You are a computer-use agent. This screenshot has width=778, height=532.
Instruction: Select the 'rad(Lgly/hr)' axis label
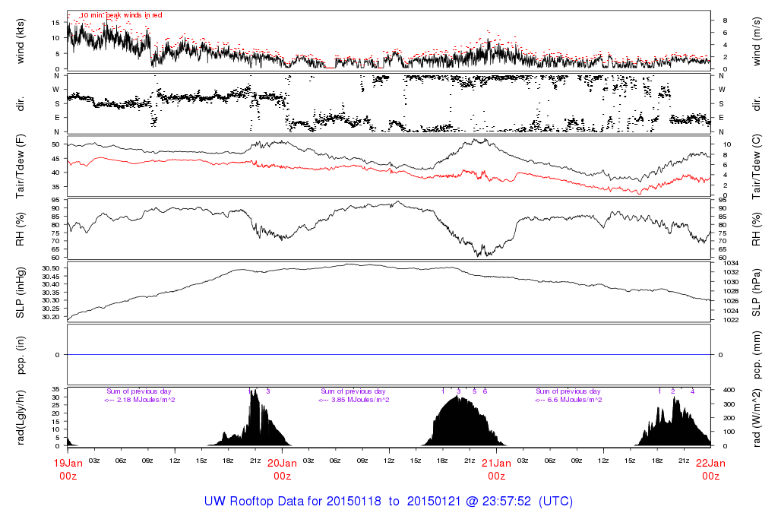[21, 417]
